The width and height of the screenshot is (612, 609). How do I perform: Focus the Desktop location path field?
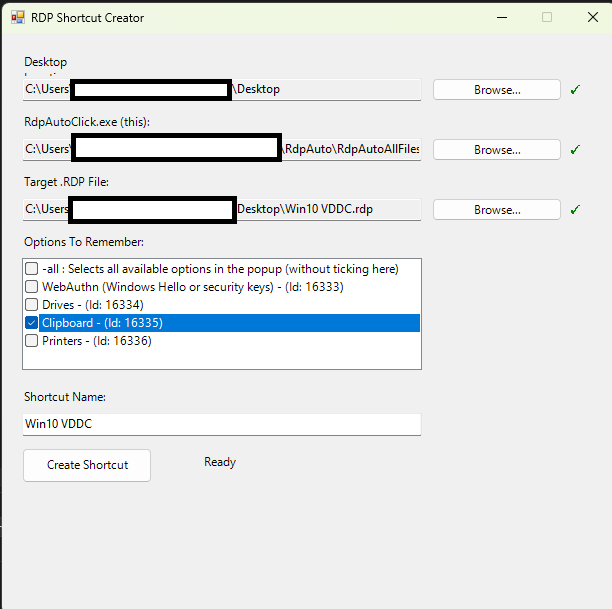(x=222, y=90)
